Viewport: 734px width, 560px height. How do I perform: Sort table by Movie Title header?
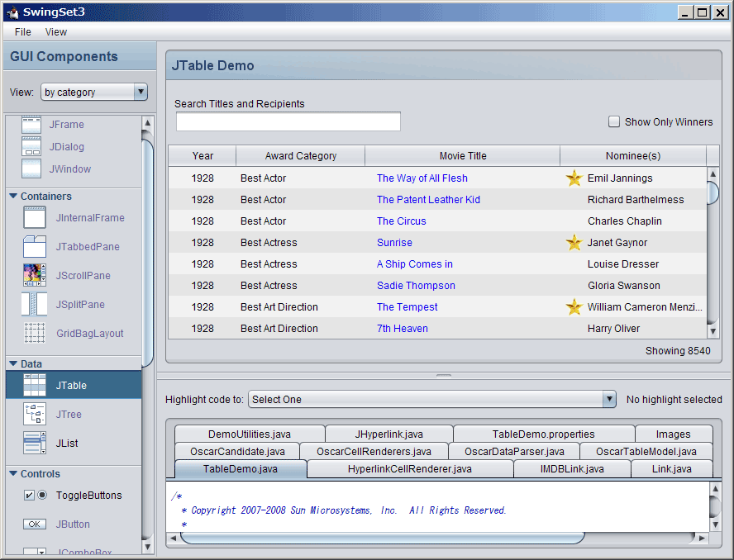[463, 156]
